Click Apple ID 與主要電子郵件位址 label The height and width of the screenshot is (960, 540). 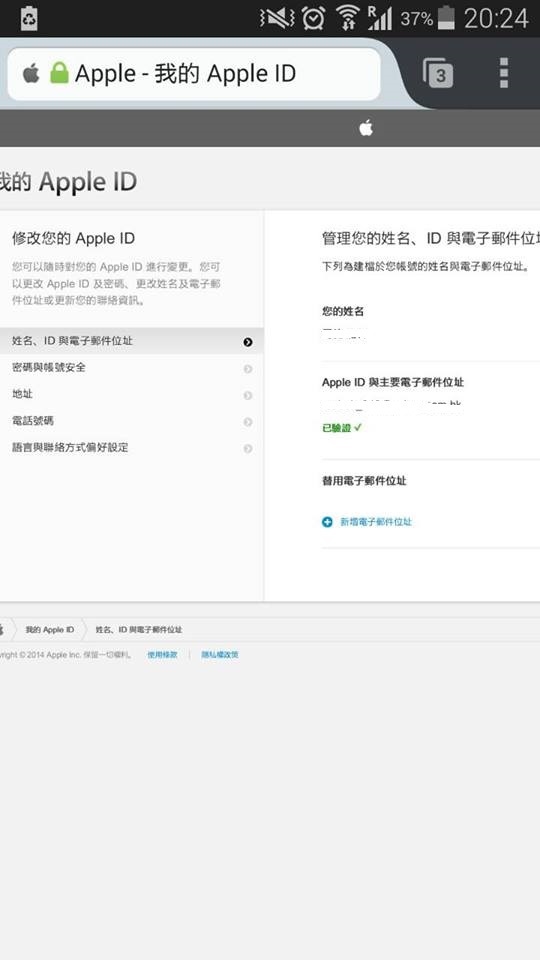coord(392,382)
